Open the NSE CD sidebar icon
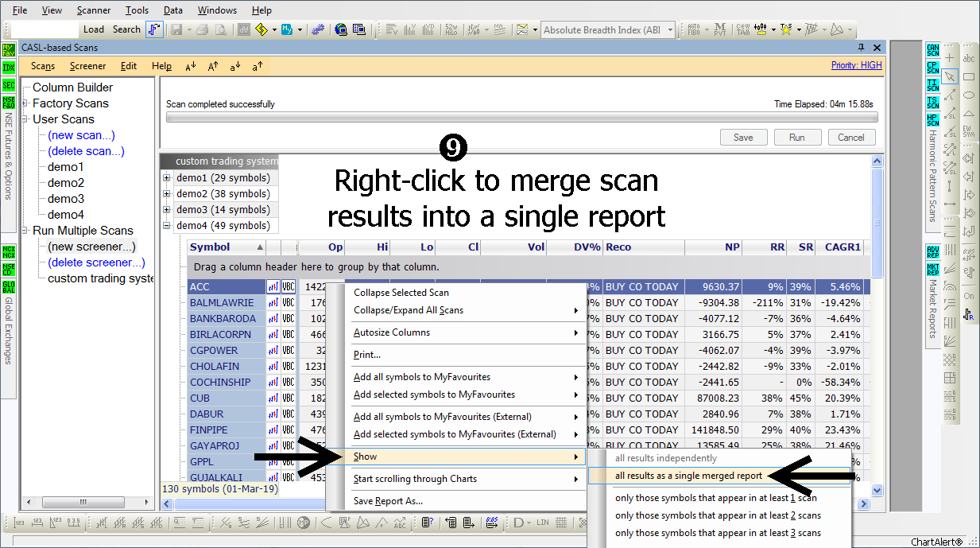980x548 pixels. [x=9, y=268]
